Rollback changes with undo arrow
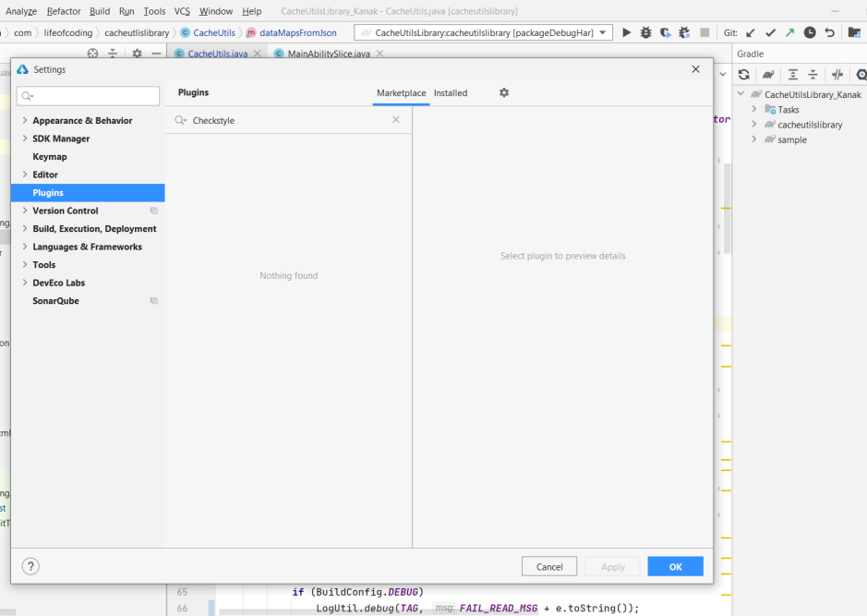867x616 pixels. [829, 32]
